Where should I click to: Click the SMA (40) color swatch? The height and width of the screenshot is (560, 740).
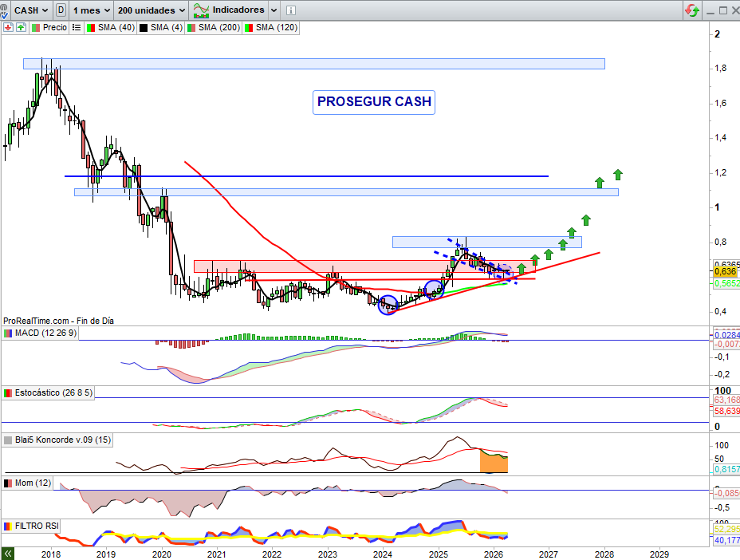(x=91, y=27)
